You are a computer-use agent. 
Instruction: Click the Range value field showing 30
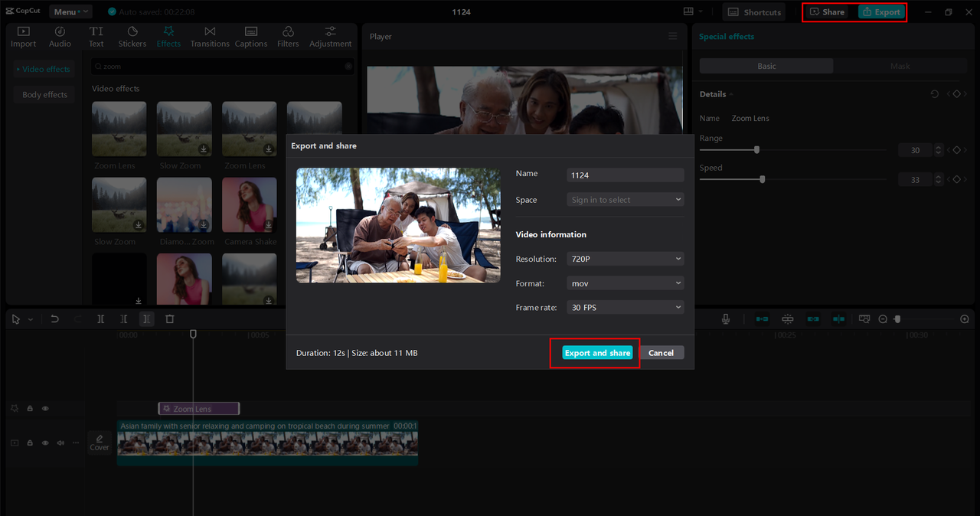[915, 150]
